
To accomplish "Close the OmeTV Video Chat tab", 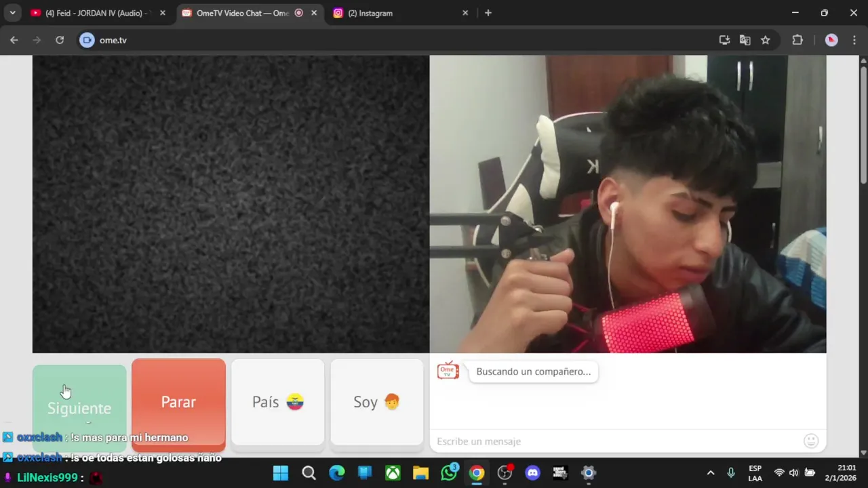I will pyautogui.click(x=314, y=13).
